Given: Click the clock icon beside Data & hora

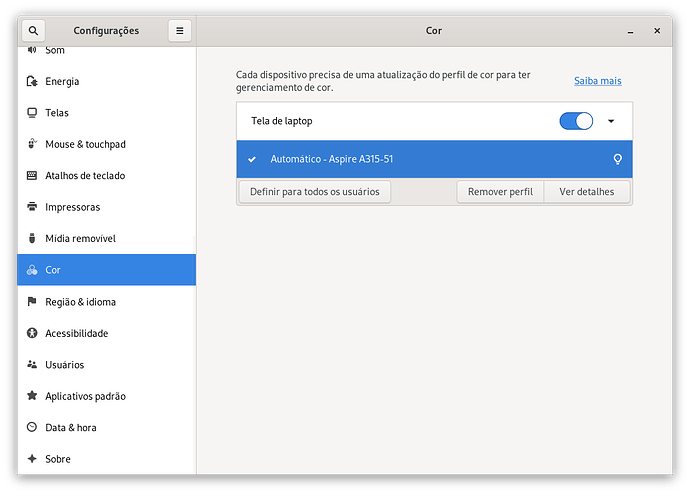Looking at the screenshot, I should (x=32, y=427).
